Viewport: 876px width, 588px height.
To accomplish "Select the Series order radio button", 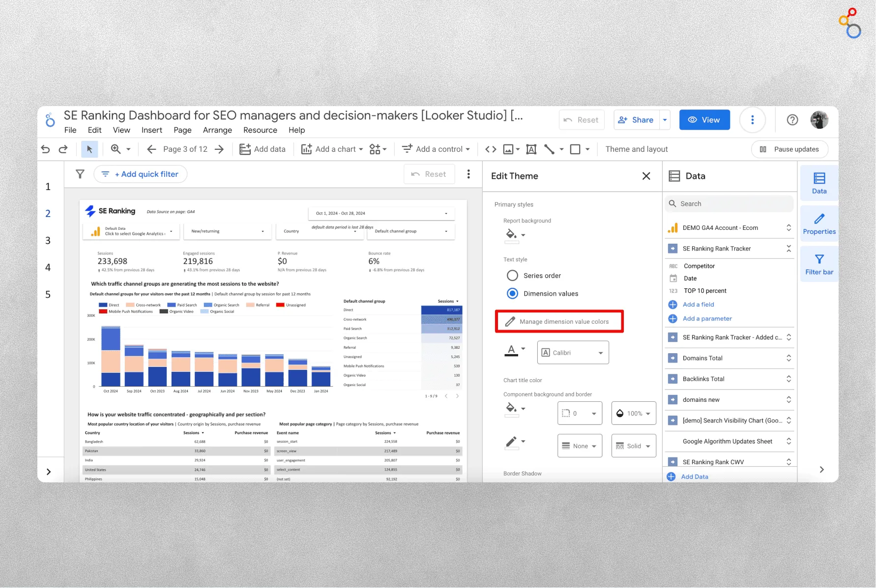I will pyautogui.click(x=512, y=276).
